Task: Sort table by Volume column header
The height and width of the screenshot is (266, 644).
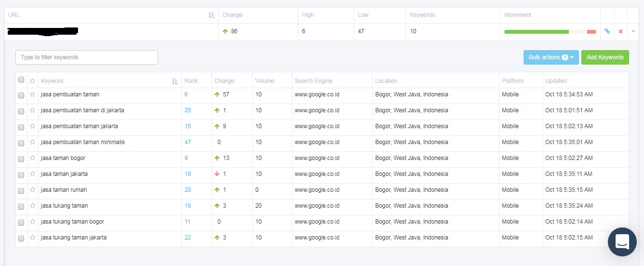Action: coord(264,81)
